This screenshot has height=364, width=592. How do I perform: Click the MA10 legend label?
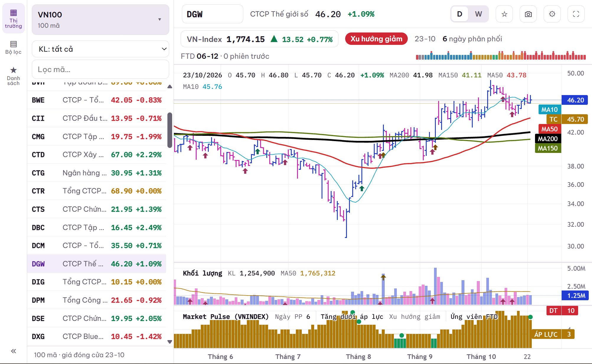549,110
